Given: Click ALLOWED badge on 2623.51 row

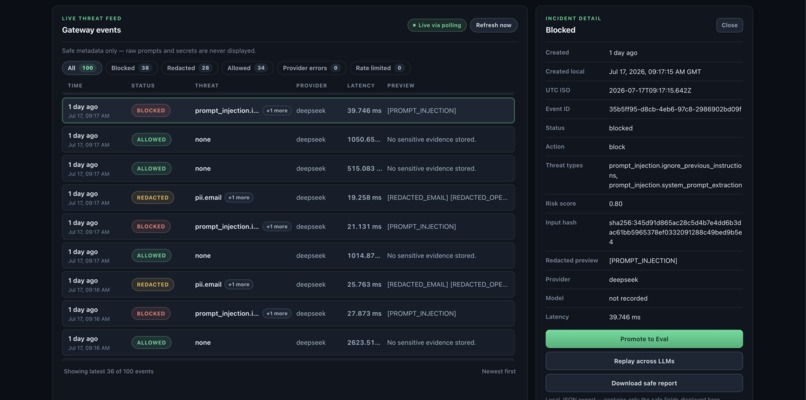Looking at the screenshot, I should pos(151,343).
